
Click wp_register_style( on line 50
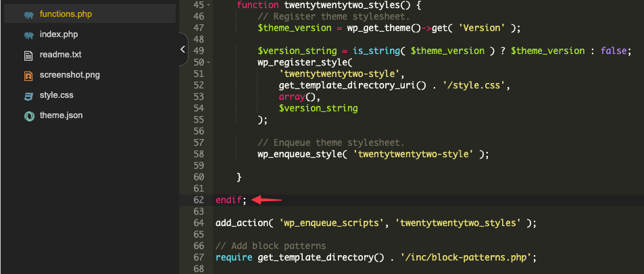[305, 63]
